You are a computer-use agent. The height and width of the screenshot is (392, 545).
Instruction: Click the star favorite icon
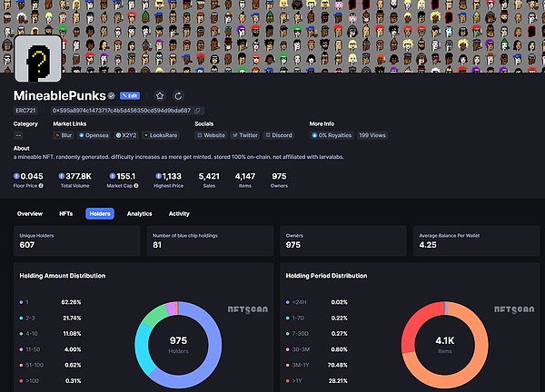[160, 95]
